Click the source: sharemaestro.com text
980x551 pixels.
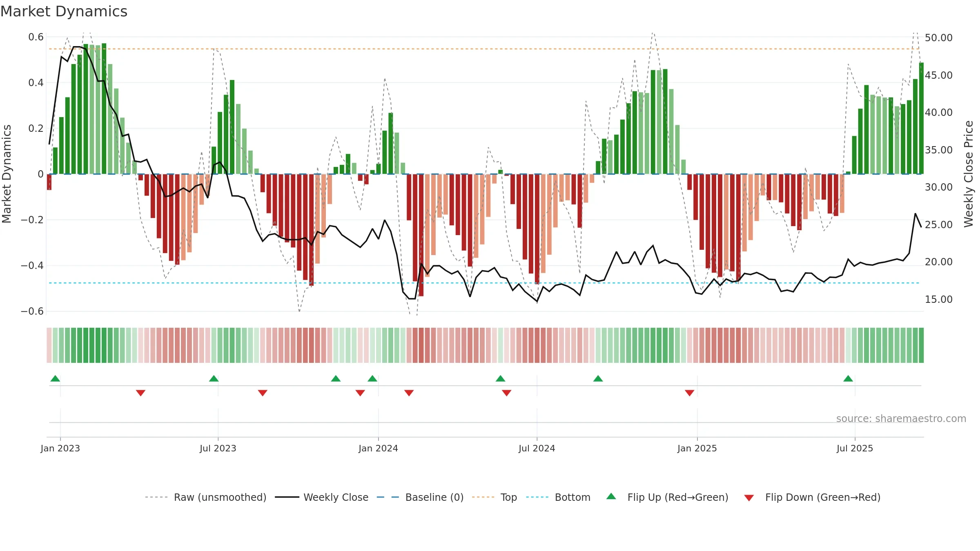pyautogui.click(x=901, y=418)
